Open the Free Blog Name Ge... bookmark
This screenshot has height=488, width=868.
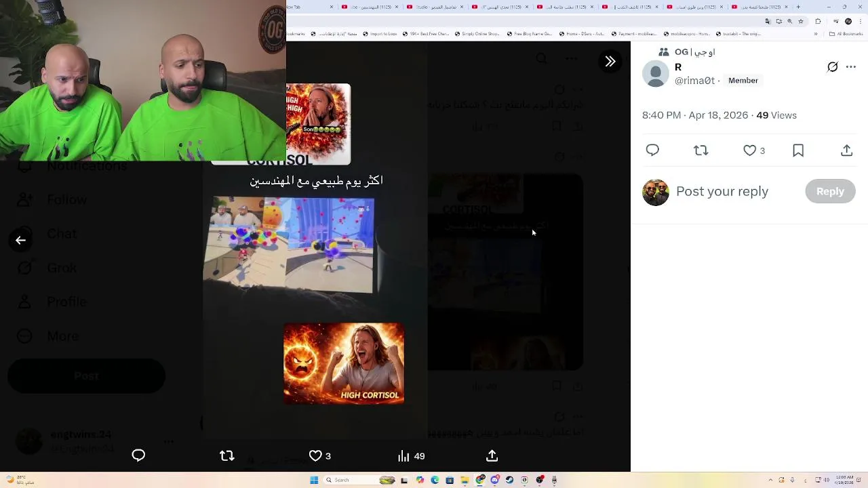(x=530, y=34)
